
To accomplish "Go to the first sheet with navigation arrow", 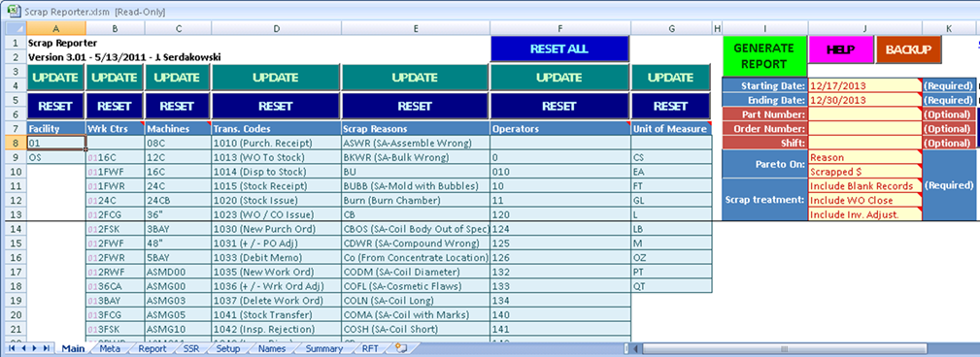I will coord(13,348).
